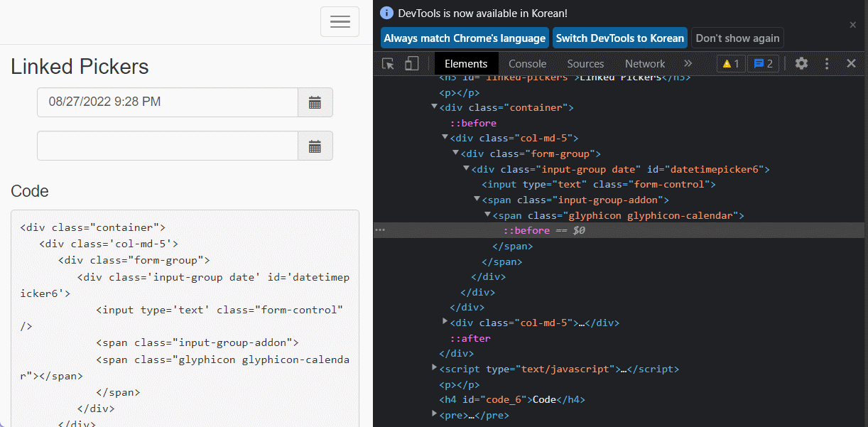Switch to the Console tab
The image size is (868, 427).
tap(527, 63)
